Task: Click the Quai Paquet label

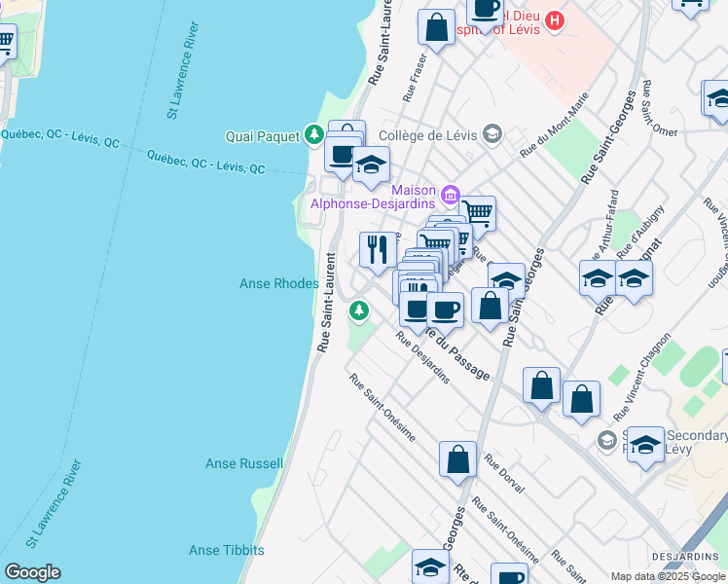Action: click(263, 136)
